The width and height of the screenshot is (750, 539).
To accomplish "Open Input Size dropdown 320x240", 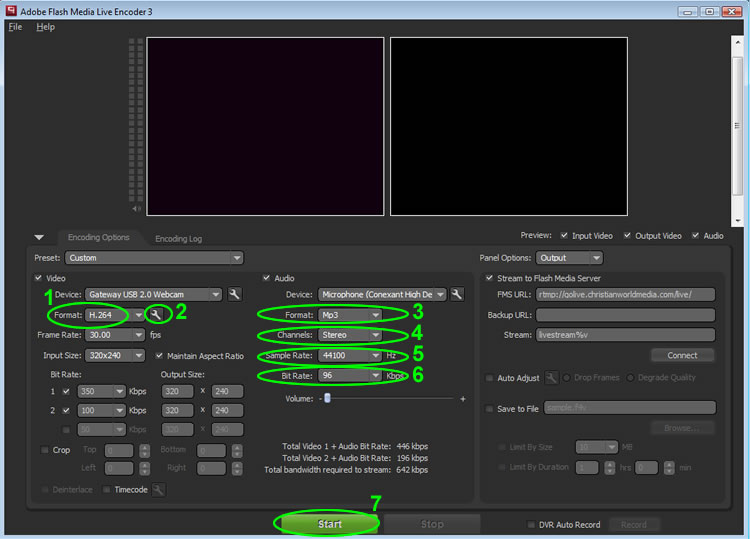I will tap(115, 355).
